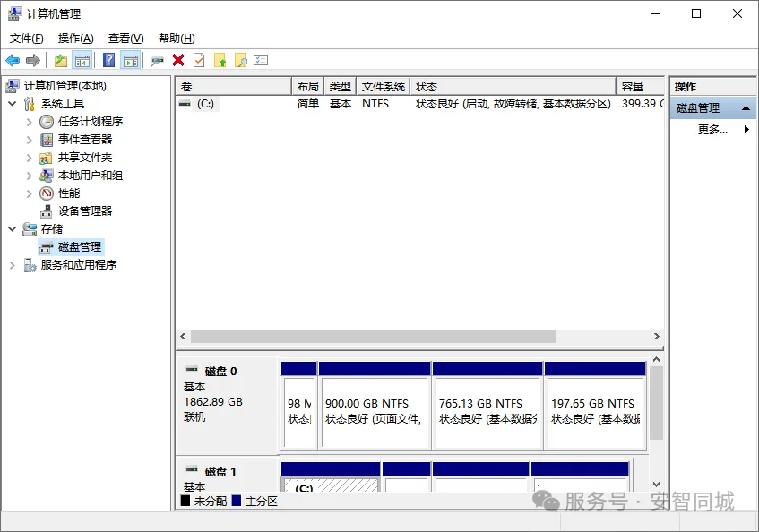Expand the 性能 tree node
The width and height of the screenshot is (759, 532).
[x=29, y=193]
